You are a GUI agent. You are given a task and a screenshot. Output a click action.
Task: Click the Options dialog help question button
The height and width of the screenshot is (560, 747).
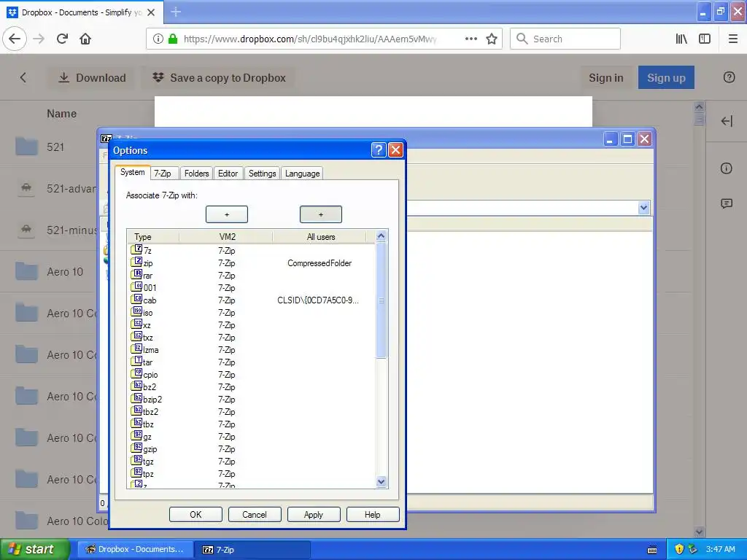point(379,150)
